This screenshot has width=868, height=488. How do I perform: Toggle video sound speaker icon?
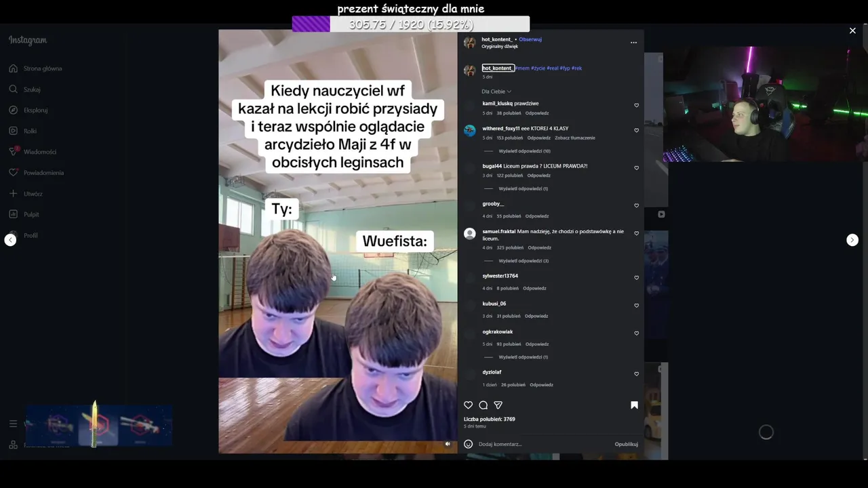tap(448, 444)
